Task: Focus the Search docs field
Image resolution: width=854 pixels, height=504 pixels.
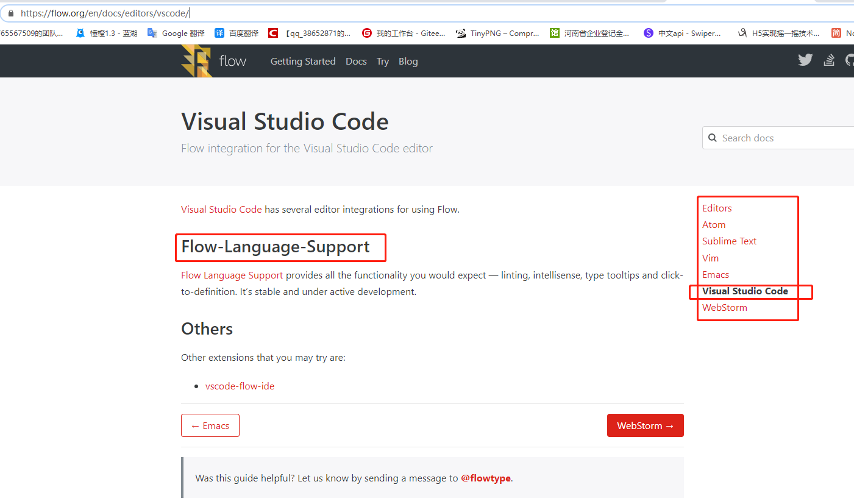Action: (778, 138)
